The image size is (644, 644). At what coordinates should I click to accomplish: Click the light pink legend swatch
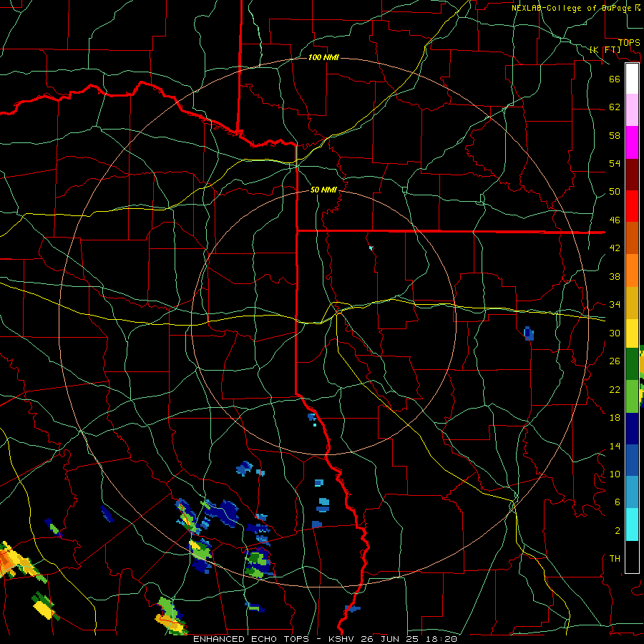point(632,109)
